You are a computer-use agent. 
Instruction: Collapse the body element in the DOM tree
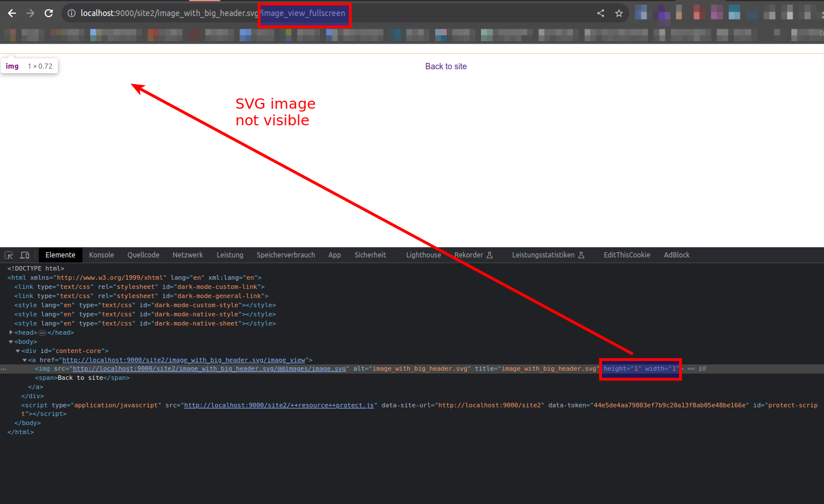tap(10, 342)
